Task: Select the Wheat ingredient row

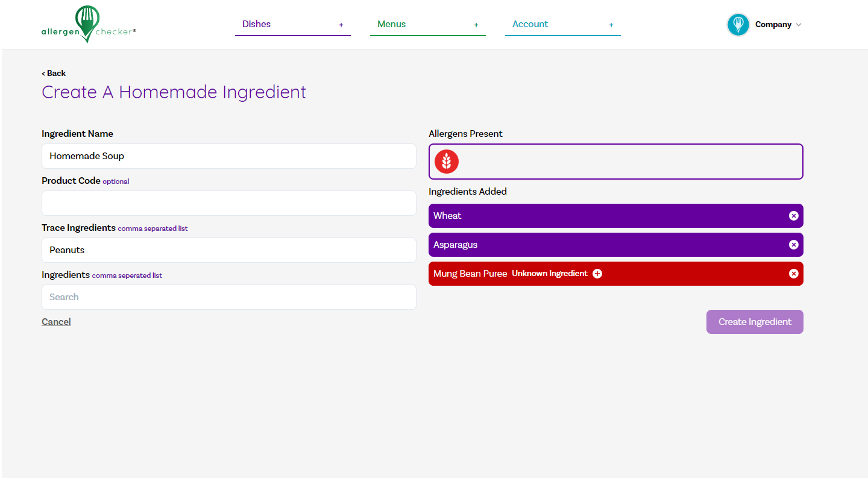Action: tap(616, 216)
